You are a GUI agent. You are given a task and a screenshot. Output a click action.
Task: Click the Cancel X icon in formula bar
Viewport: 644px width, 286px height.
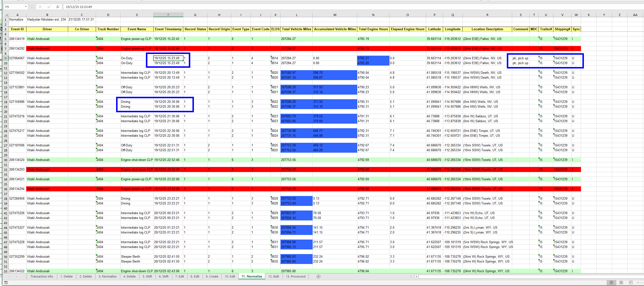pos(40,7)
